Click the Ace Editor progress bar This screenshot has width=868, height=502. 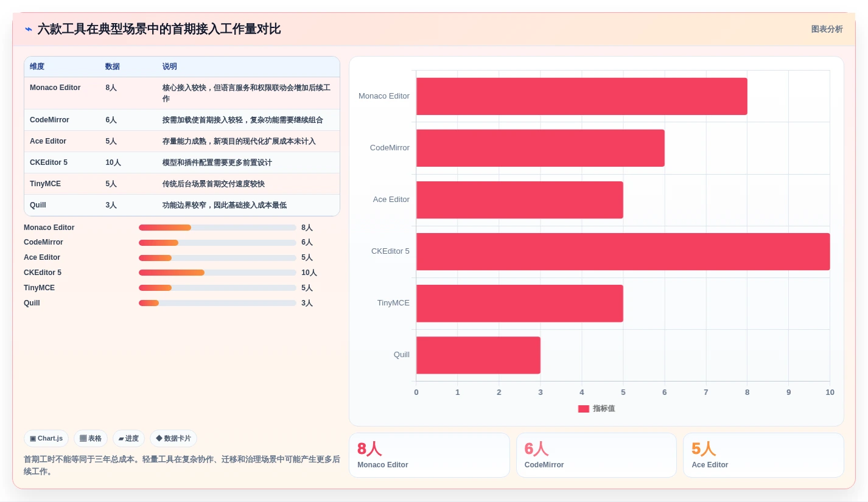pyautogui.click(x=217, y=258)
